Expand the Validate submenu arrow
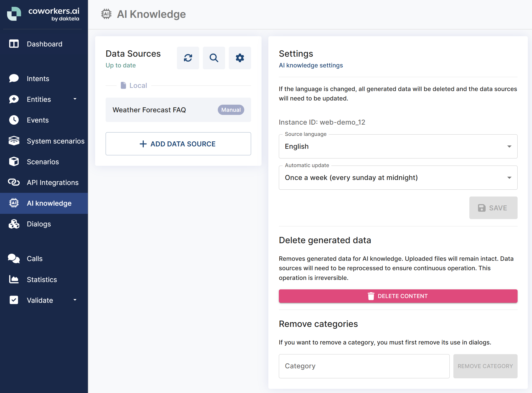The height and width of the screenshot is (393, 532). 75,300
